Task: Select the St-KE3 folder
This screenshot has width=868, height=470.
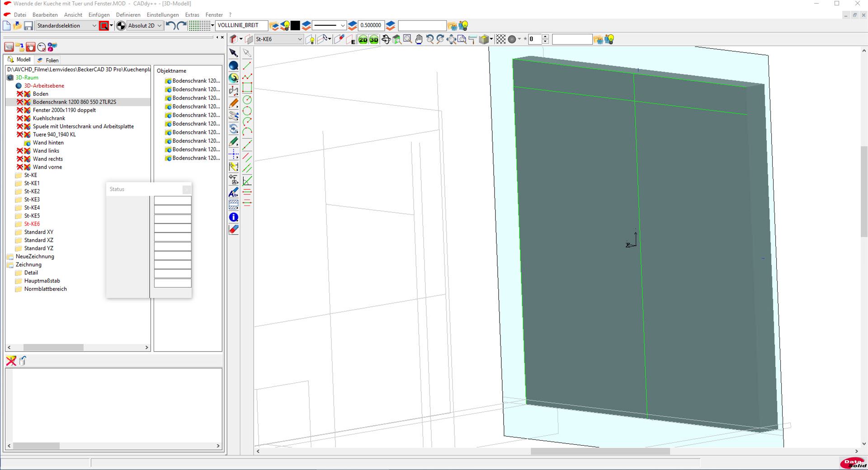Action: [32, 200]
